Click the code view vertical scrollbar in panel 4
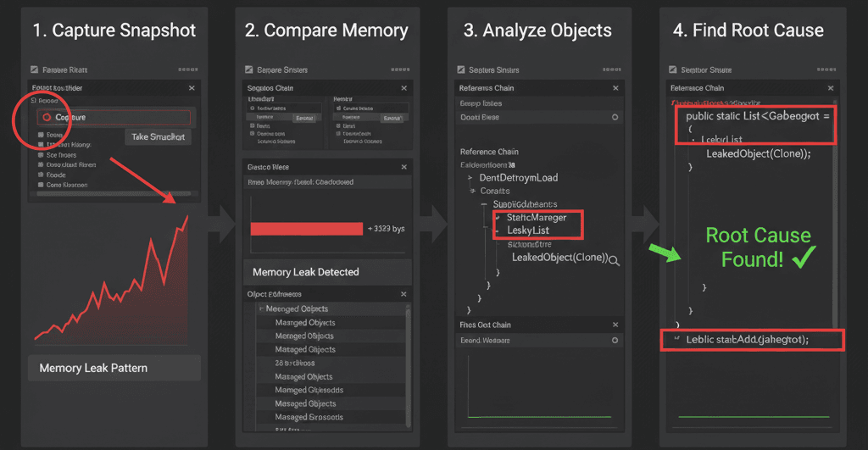Viewport: 868px width, 450px height. [x=835, y=216]
